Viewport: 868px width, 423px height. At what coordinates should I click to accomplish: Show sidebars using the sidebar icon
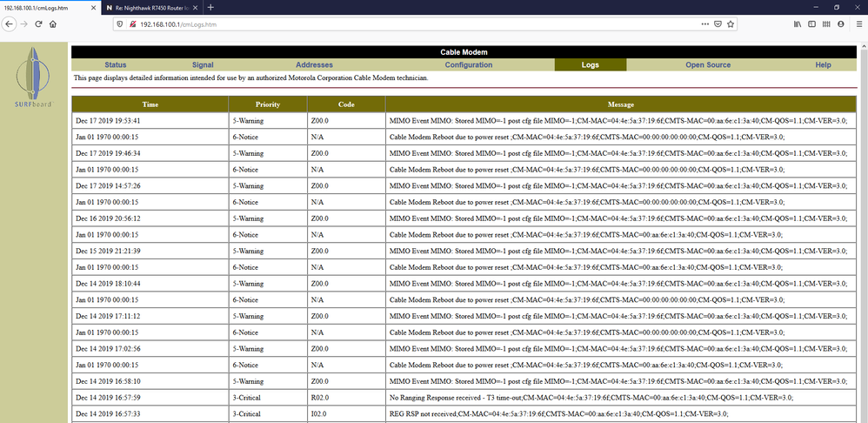813,24
